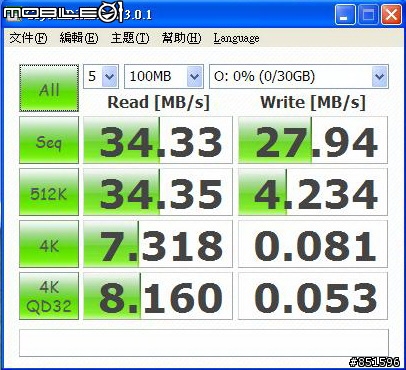Minimize the benchmark window

(x=345, y=15)
